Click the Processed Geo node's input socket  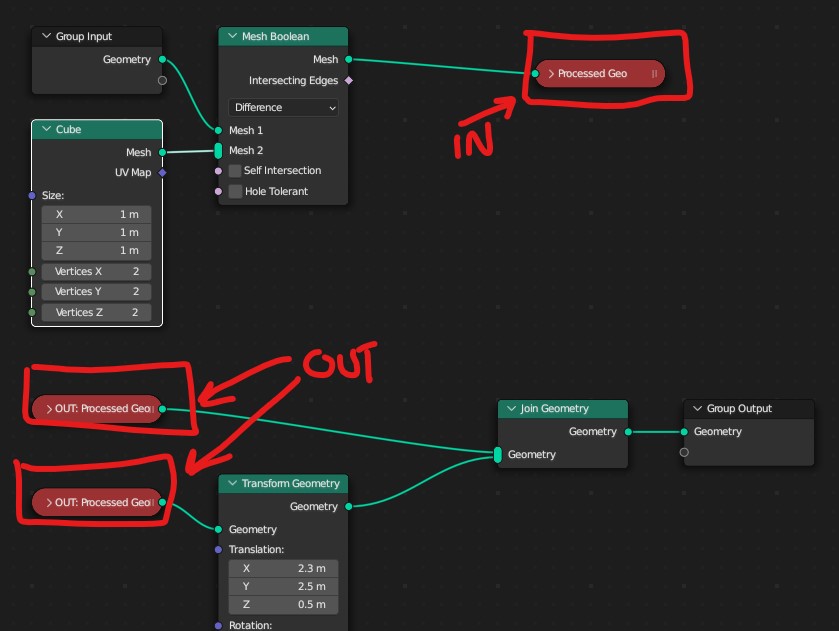click(x=535, y=74)
